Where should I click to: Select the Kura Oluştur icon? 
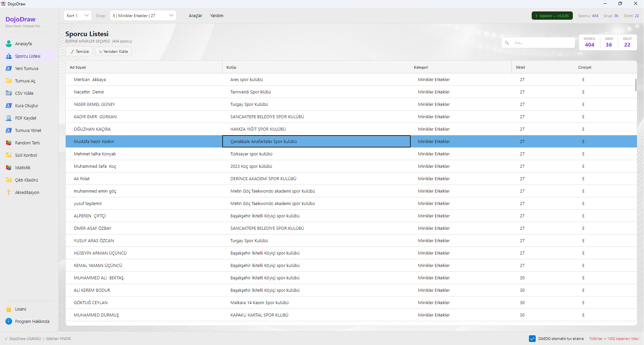(9, 106)
